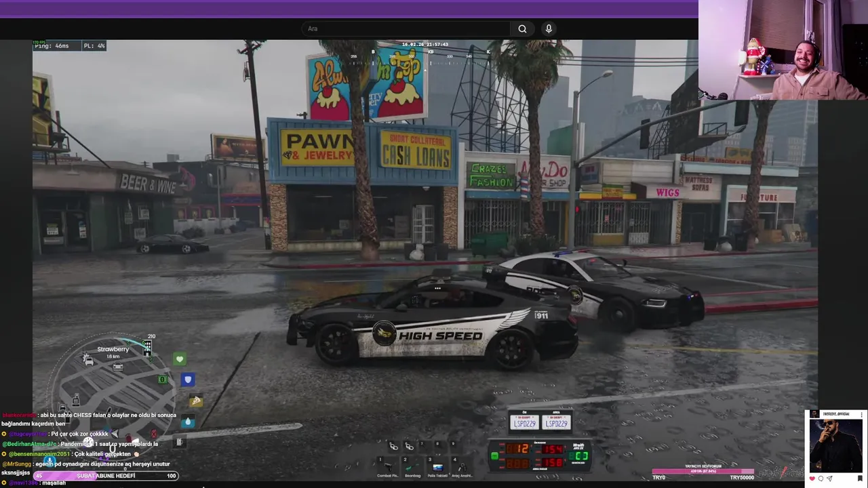Screen dimensions: 868x488
Task: Click the search magnifier icon
Action: pos(522,28)
